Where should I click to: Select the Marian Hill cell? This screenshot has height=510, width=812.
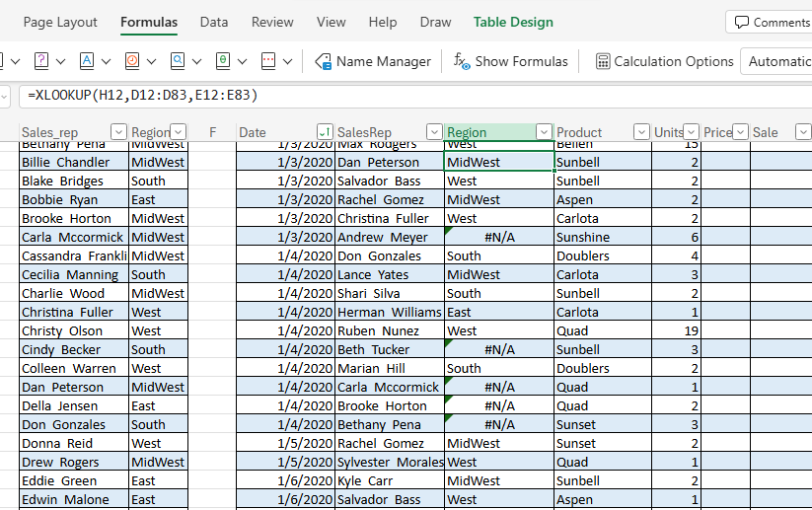[390, 368]
